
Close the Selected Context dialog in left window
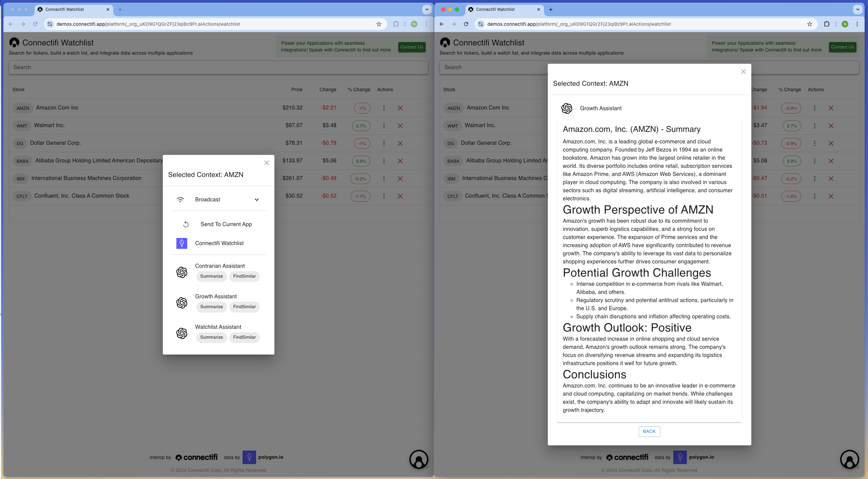click(267, 163)
